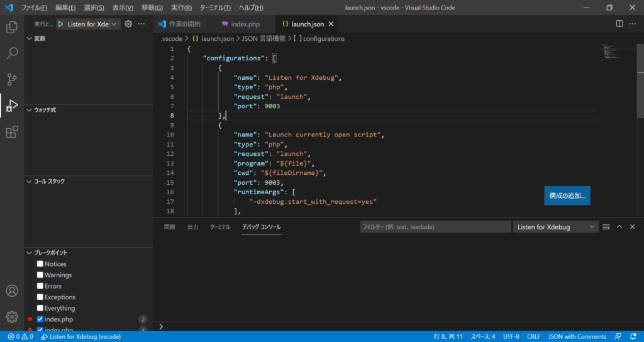Switch to the 出力 panel tab
Viewport: 644px width, 342px height.
tap(192, 227)
